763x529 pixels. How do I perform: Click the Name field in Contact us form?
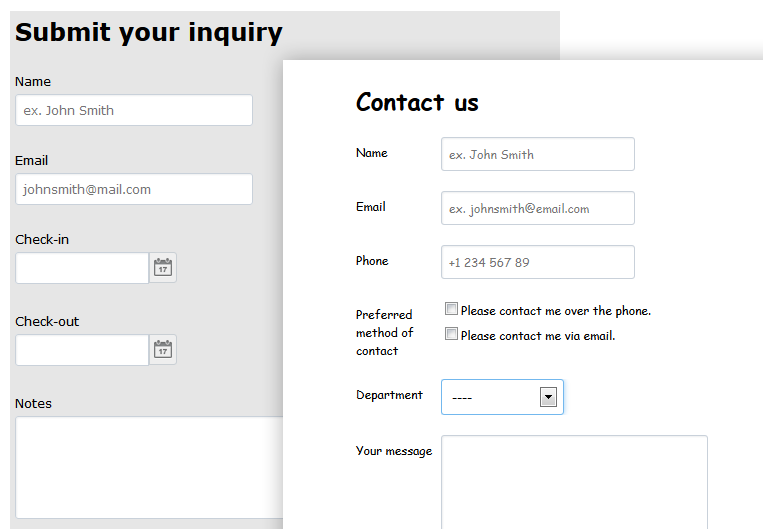538,154
